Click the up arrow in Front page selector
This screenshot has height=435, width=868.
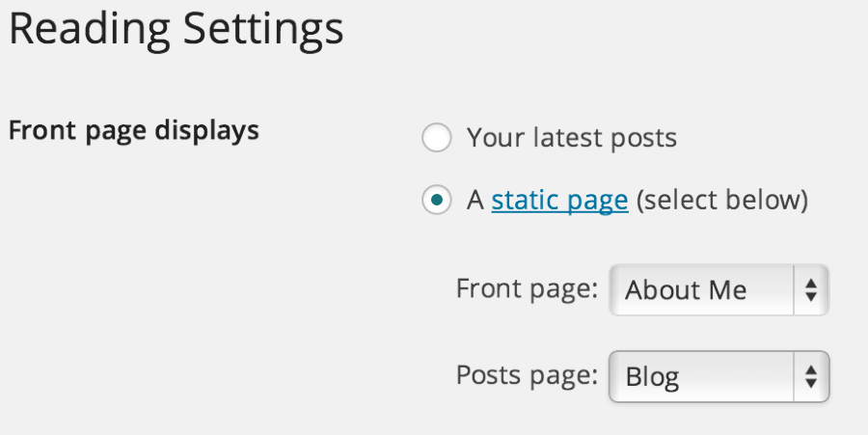point(811,282)
